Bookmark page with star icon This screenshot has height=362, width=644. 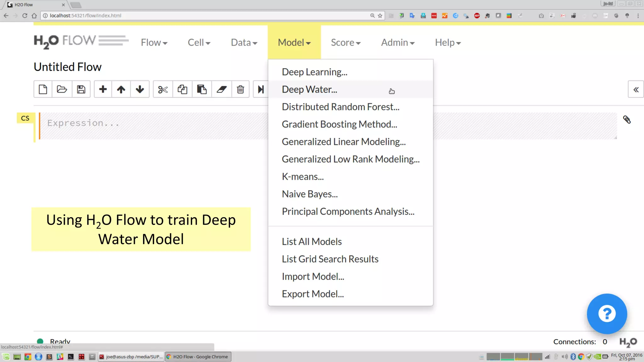coord(380,16)
